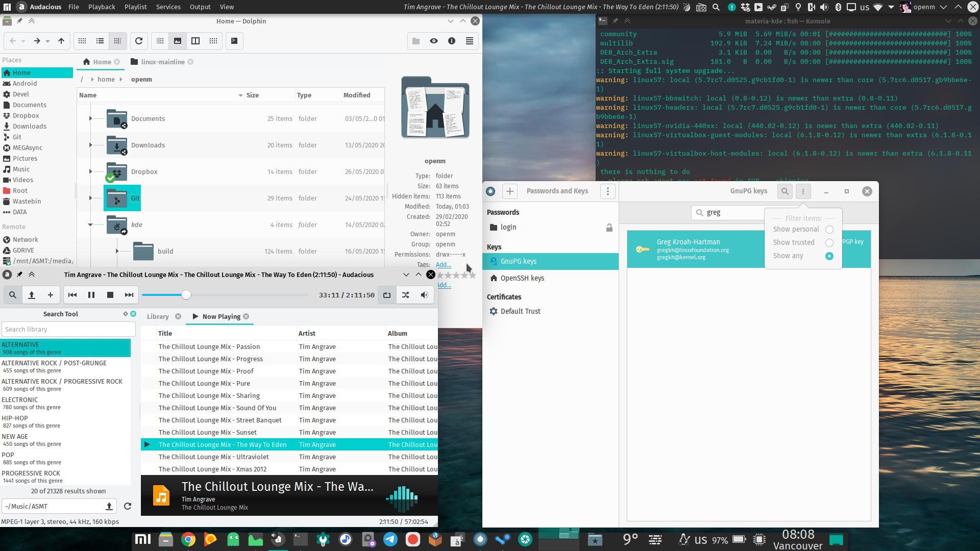Select the ELECTRONIC genre result

point(65,403)
